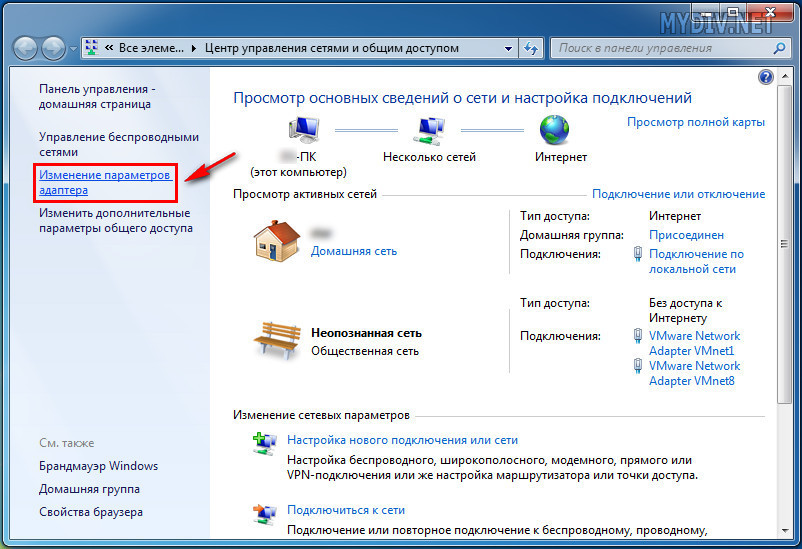Open 'Домашняя группа' in the sidebar

click(89, 489)
